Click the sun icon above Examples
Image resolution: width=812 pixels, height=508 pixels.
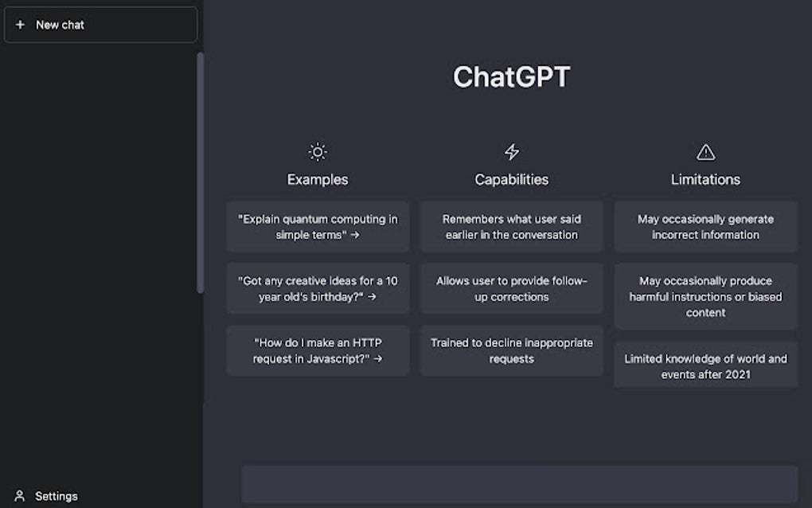click(318, 150)
